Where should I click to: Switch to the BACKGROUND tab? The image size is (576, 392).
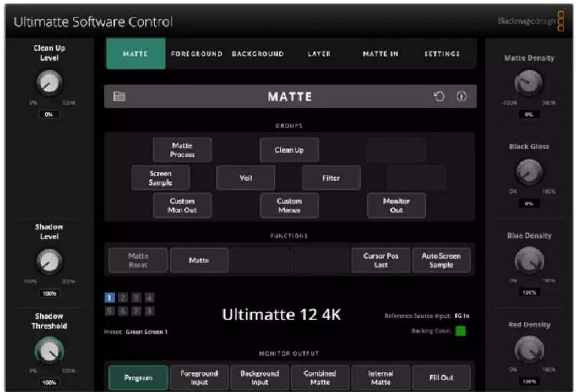click(x=258, y=53)
